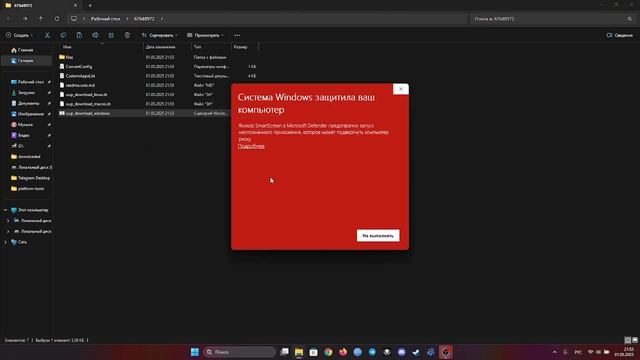Open Firefox from taskbar
The image size is (640, 360).
pos(343,352)
